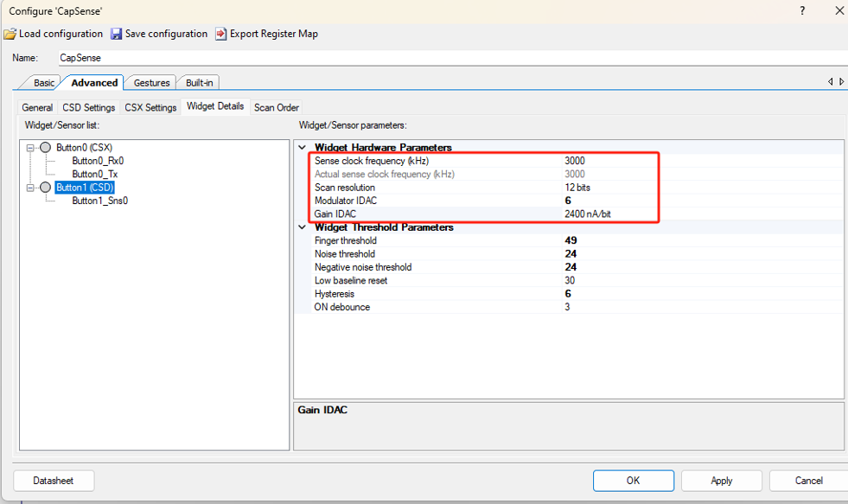Go to the General sub-tab
The width and height of the screenshot is (848, 504).
pos(37,107)
